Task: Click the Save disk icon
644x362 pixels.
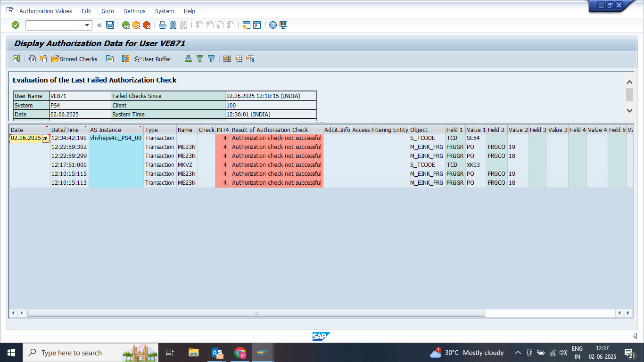Action: pos(110,25)
